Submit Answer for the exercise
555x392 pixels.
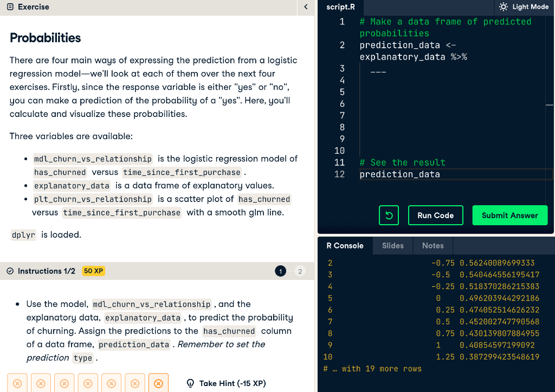(509, 215)
